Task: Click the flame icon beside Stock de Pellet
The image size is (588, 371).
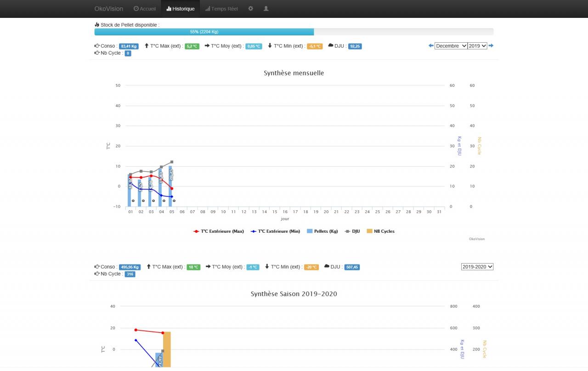Action: 97,24
